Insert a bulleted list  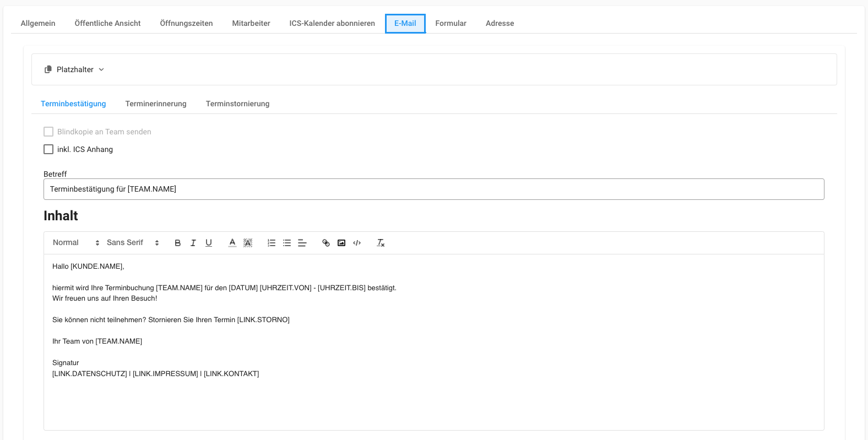click(287, 243)
